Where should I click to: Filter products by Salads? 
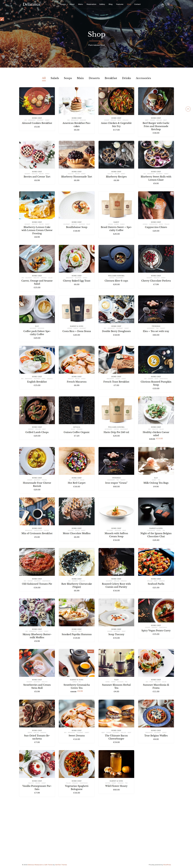point(55,78)
